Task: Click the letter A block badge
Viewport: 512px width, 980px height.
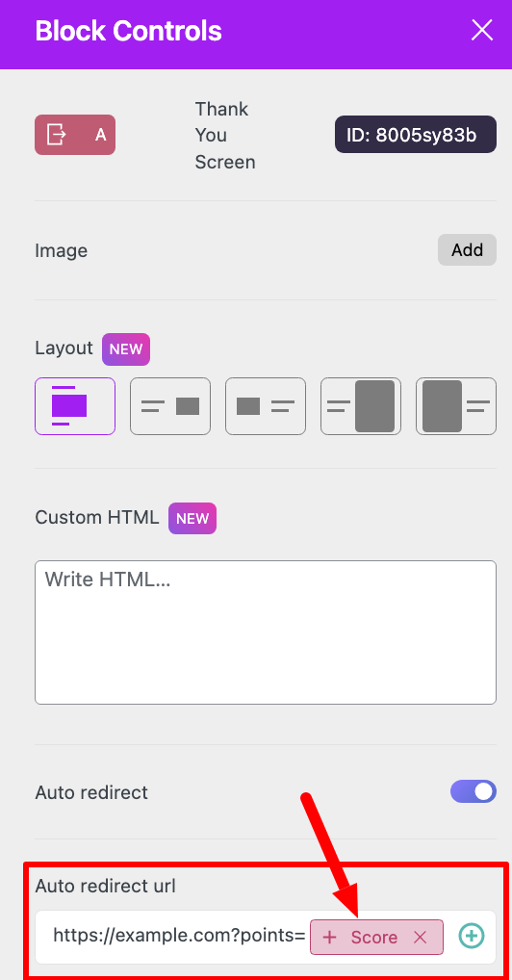Action: [100, 135]
